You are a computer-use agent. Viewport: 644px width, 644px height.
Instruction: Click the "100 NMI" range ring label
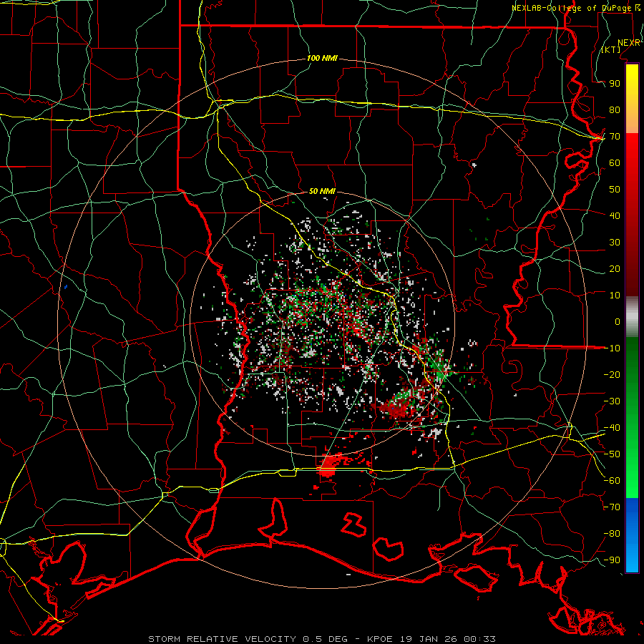(x=323, y=59)
